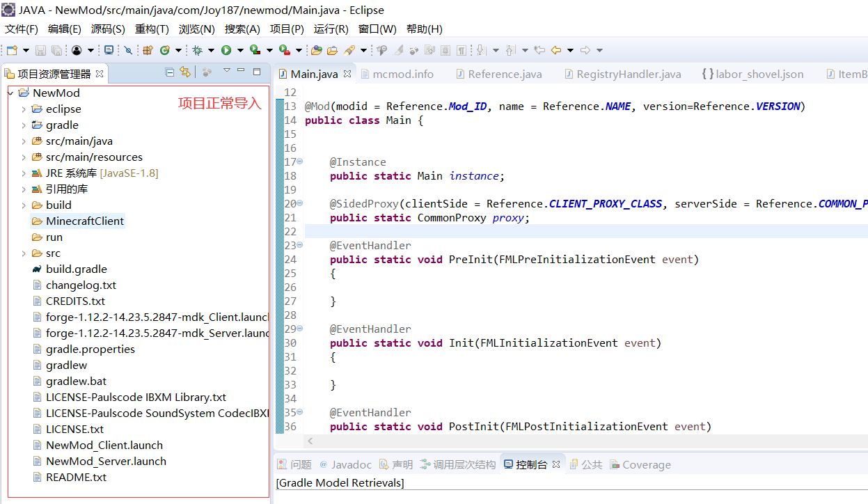
Task: Select NewMod_Client.launch in the tree
Action: tap(97, 446)
